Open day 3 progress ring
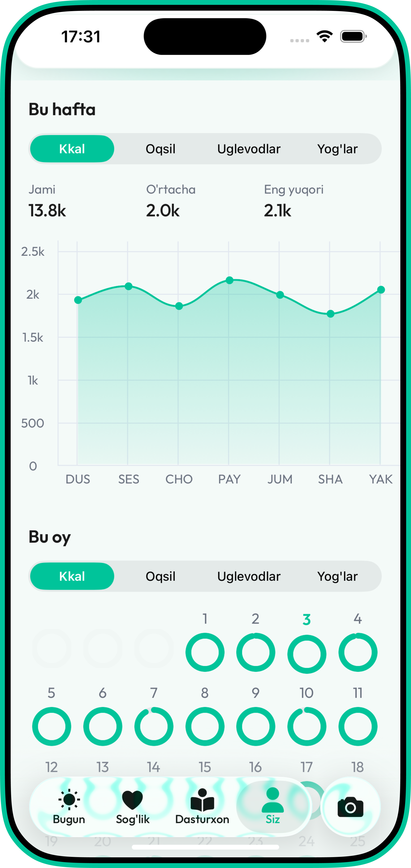Viewport: 411px width, 868px height. pyautogui.click(x=307, y=654)
